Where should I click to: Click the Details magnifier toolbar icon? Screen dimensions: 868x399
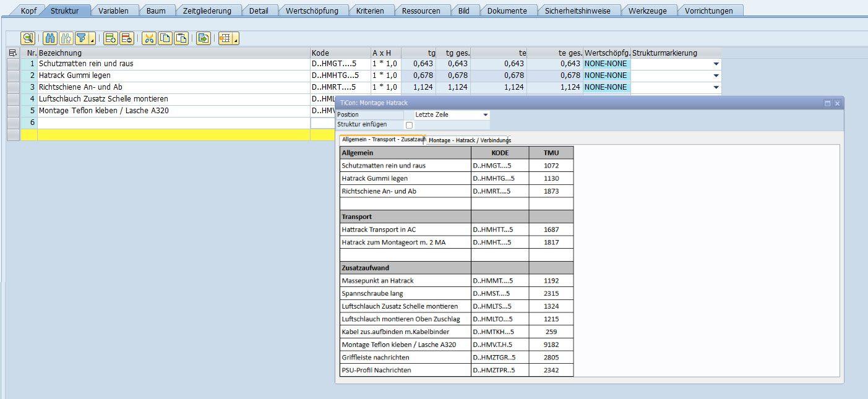click(x=28, y=38)
